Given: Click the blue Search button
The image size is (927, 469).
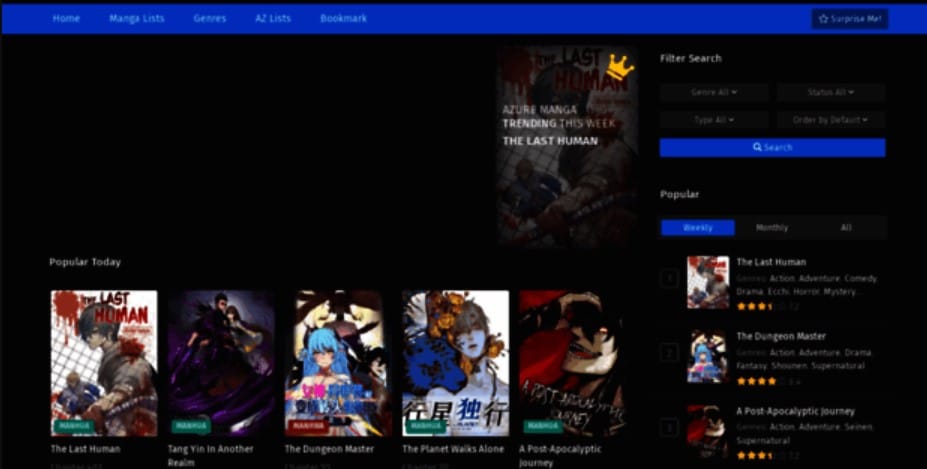Looking at the screenshot, I should coord(773,147).
